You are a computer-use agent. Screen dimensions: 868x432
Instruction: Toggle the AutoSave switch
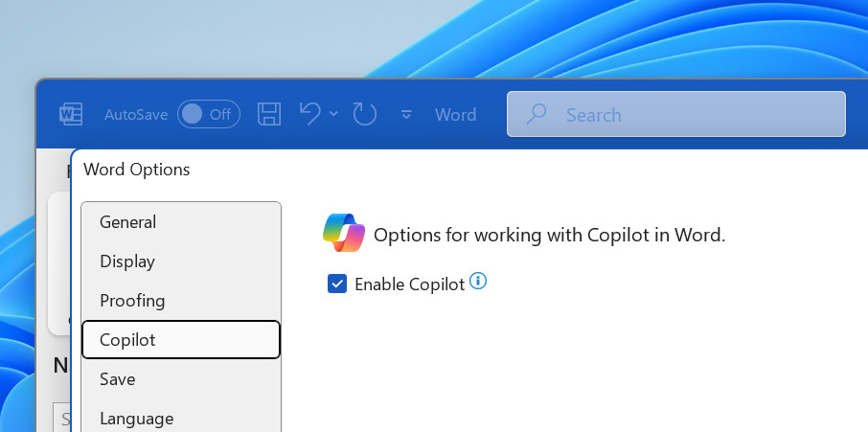209,115
